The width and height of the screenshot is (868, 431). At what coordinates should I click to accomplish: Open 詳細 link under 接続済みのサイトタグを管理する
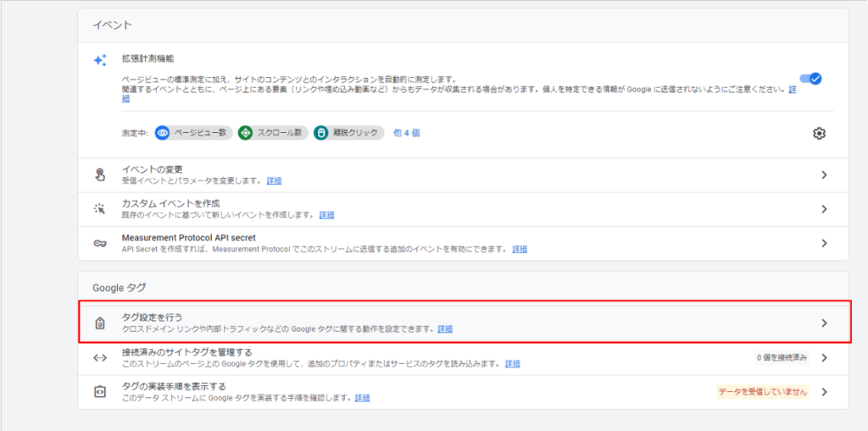(x=513, y=363)
